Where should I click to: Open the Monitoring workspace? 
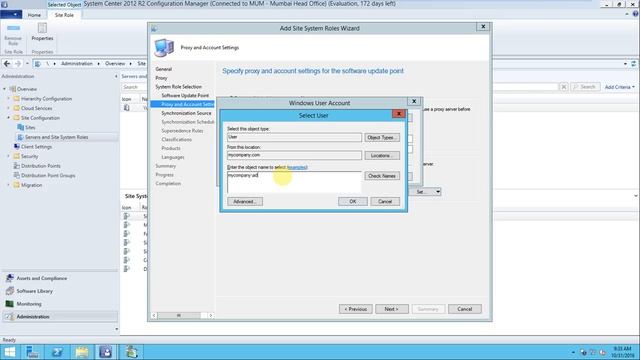[29, 304]
